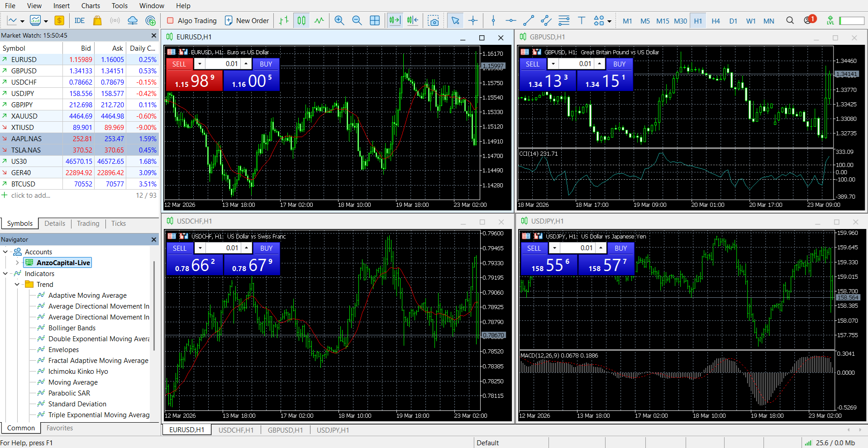The image size is (868, 448).
Task: Select the text label tool
Action: tap(582, 20)
